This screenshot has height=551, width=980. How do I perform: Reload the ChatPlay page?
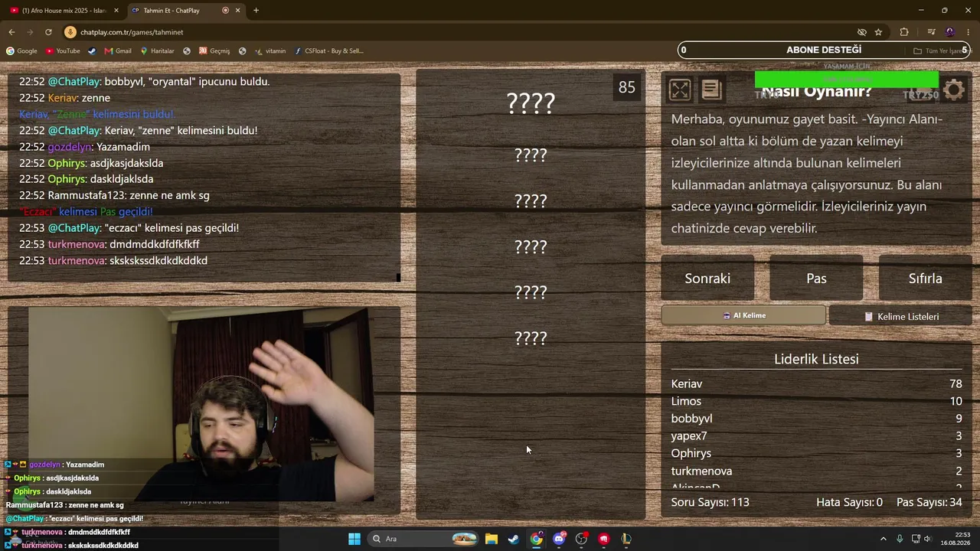click(48, 32)
